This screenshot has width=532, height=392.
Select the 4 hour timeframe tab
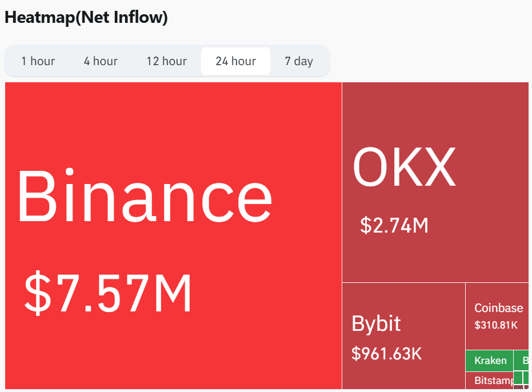pos(101,61)
